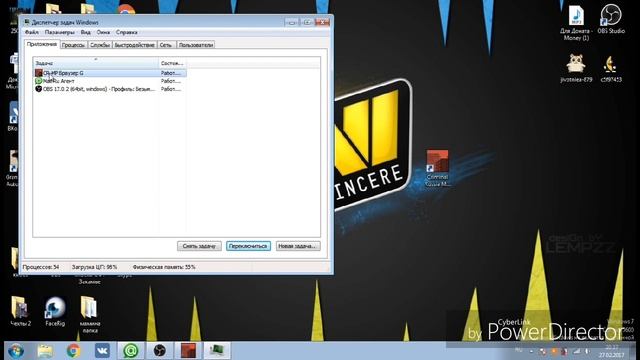640x360 pixels.
Task: Switch to the Быстродействие tab
Action: pos(134,45)
